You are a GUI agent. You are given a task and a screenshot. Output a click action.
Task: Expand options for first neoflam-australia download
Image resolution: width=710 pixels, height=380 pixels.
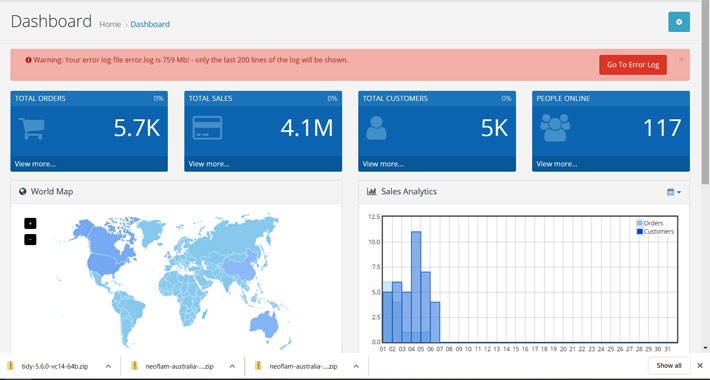232,366
